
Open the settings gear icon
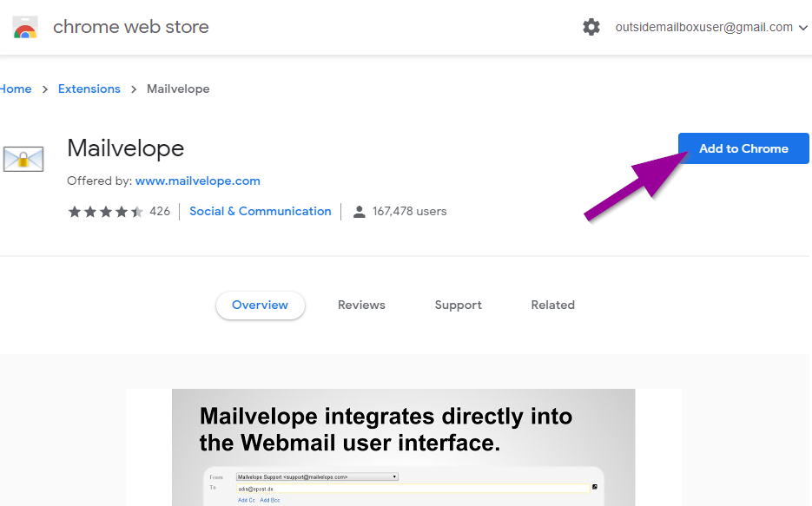coord(591,27)
